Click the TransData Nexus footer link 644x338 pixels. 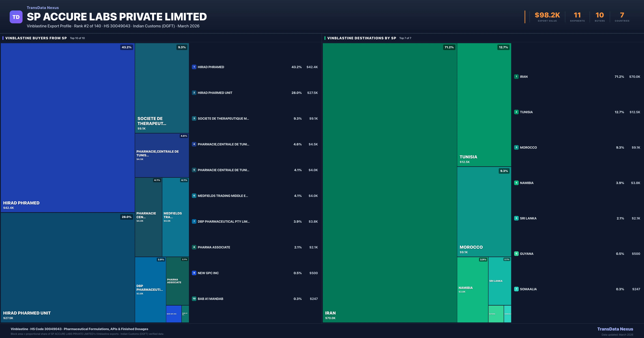click(x=615, y=329)
